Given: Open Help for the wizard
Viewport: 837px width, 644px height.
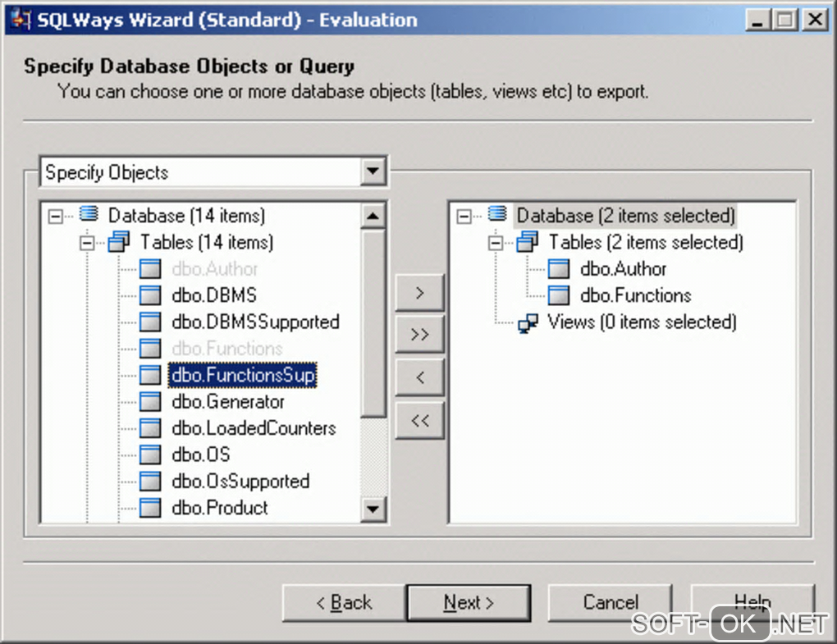Looking at the screenshot, I should [x=752, y=602].
